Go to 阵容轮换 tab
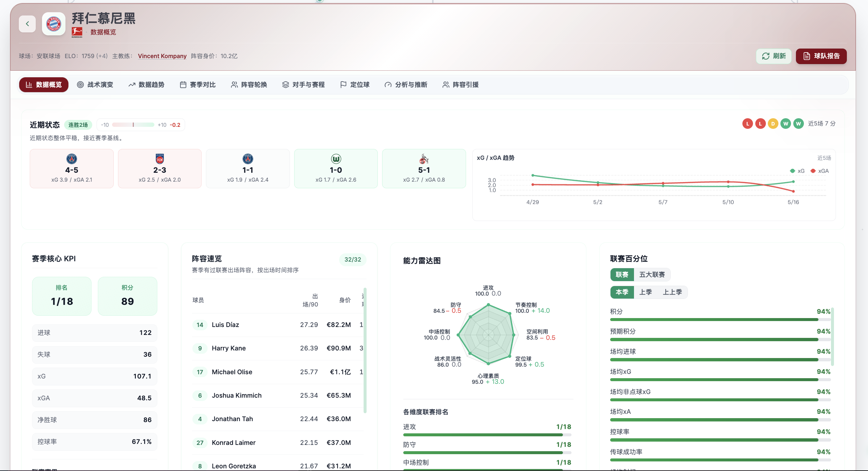The image size is (868, 471). click(x=249, y=85)
